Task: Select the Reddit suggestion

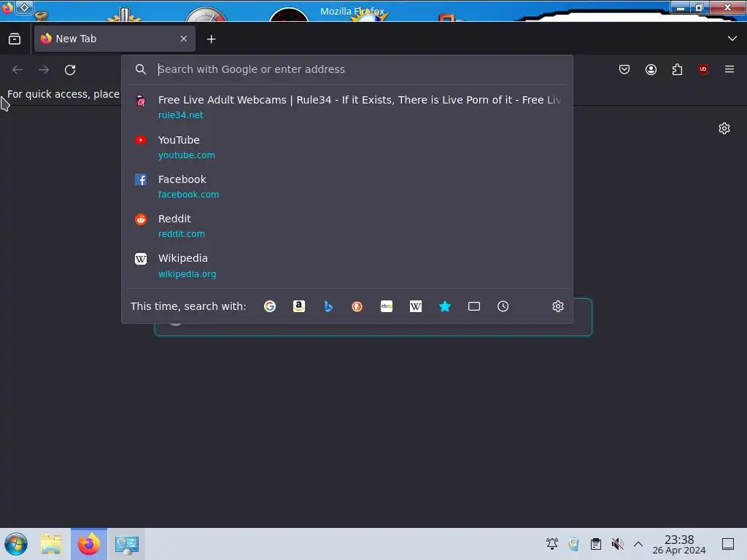Action: point(347,226)
